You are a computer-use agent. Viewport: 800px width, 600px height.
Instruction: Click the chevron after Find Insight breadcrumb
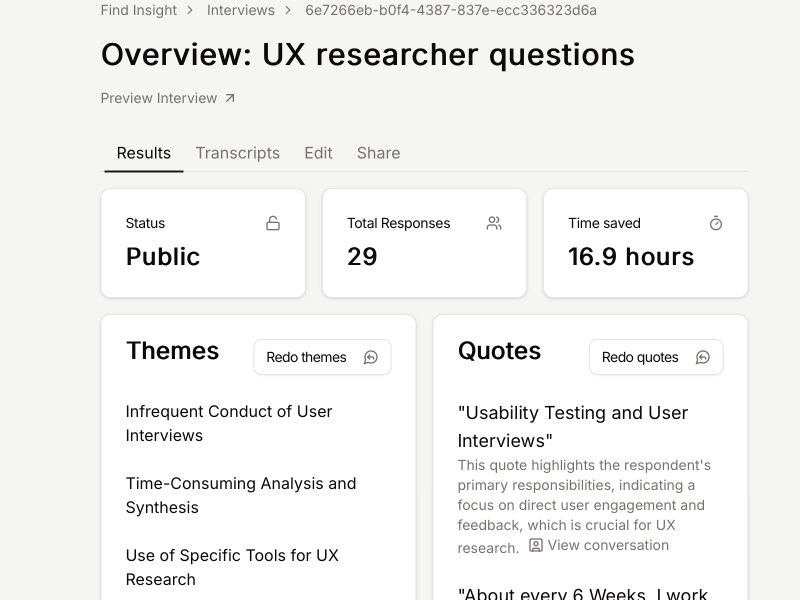tap(190, 10)
